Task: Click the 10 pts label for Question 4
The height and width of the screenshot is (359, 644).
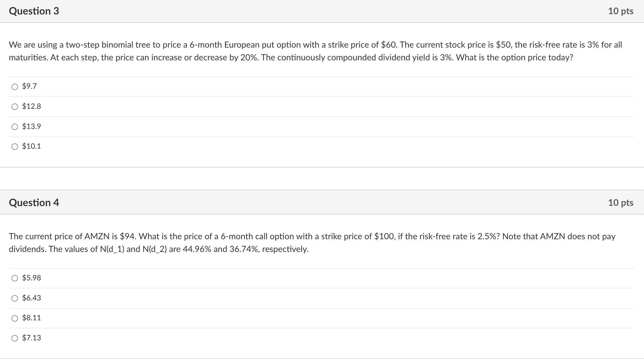Action: pyautogui.click(x=621, y=203)
